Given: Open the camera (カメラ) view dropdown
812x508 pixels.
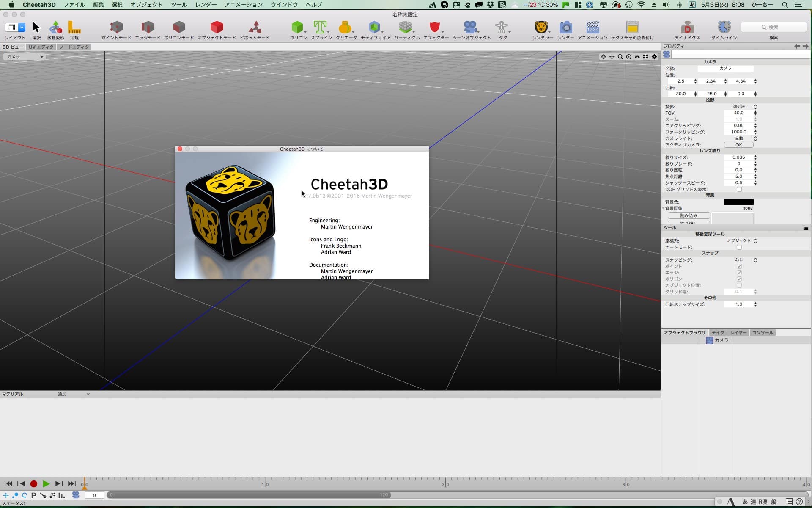Looking at the screenshot, I should pos(25,57).
